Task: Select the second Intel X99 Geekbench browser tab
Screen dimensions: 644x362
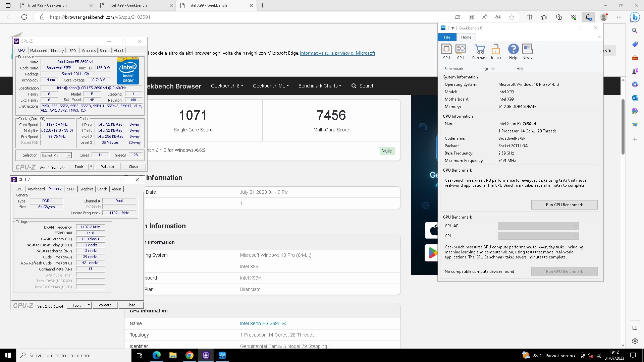Action: (x=136, y=5)
